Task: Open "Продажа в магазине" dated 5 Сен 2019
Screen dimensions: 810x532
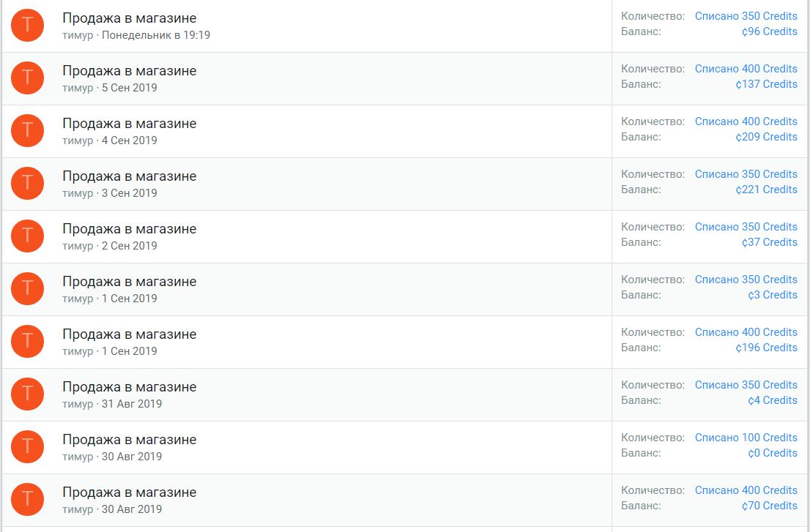Action: 129,71
